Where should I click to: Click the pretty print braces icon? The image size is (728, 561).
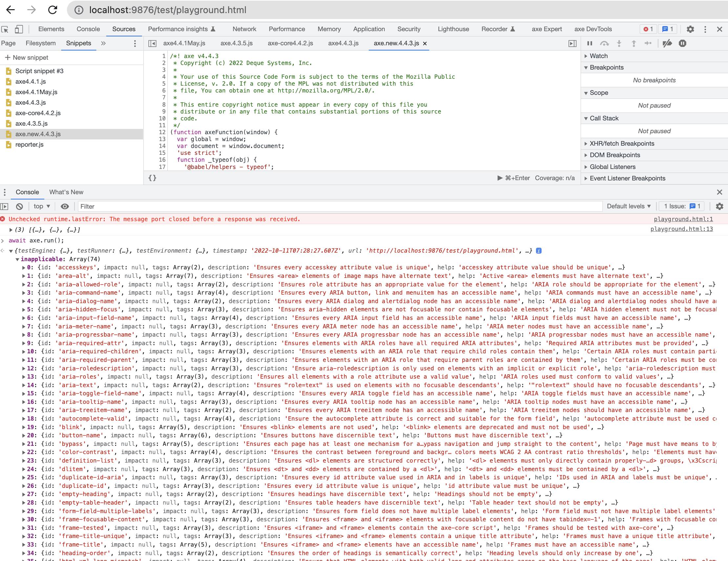click(x=152, y=178)
